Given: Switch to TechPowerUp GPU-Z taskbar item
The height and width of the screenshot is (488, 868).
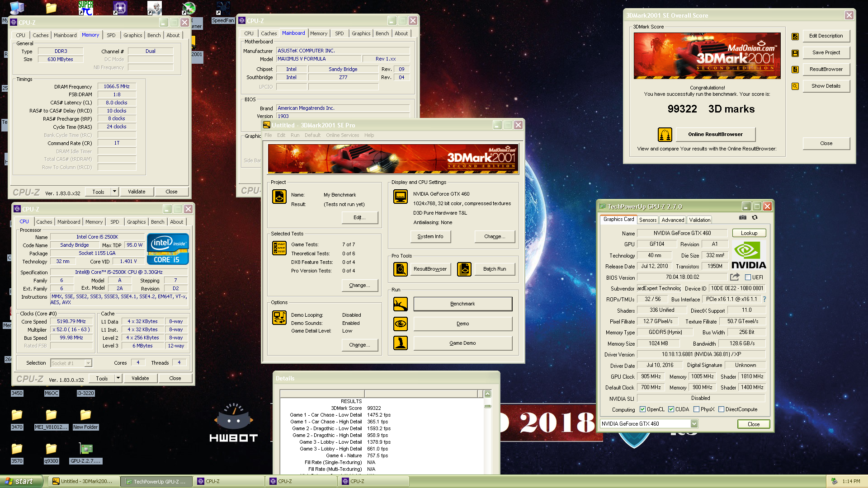Looking at the screenshot, I should click(156, 482).
